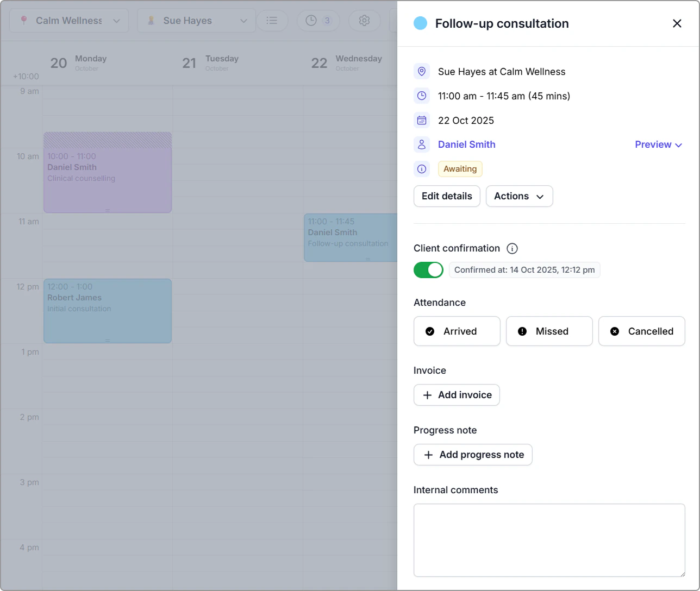Viewport: 700px width, 591px height.
Task: Open the waitlist clock icon showing 3
Action: click(x=318, y=21)
